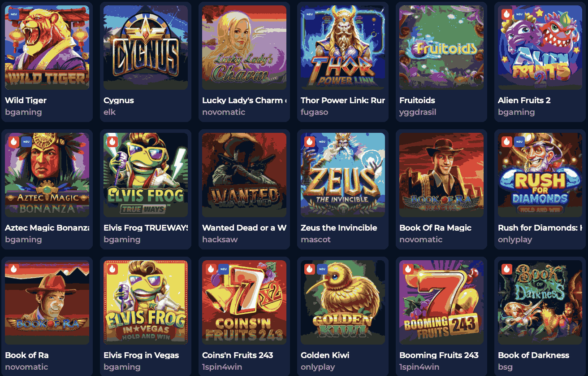Open the Cygnus game thumbnail

pos(146,48)
